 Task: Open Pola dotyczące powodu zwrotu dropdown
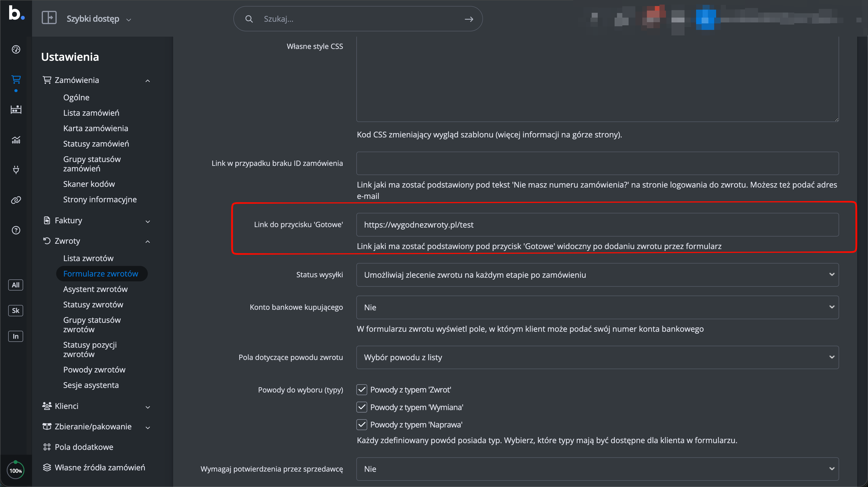597,357
